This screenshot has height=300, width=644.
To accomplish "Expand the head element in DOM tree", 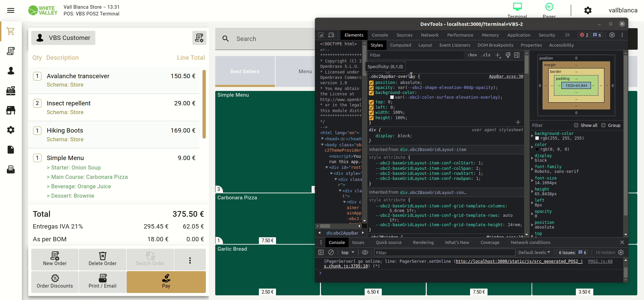I will [322, 139].
